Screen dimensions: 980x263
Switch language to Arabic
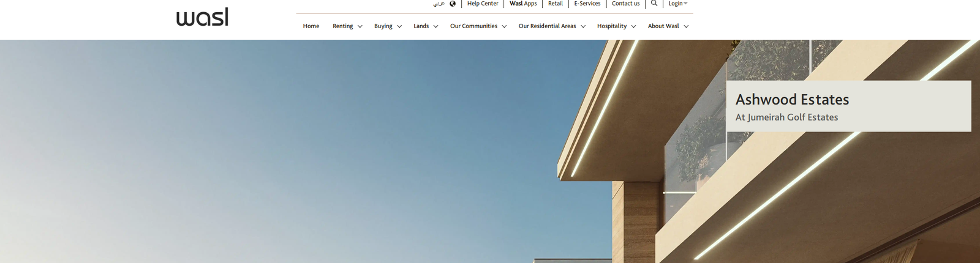439,4
